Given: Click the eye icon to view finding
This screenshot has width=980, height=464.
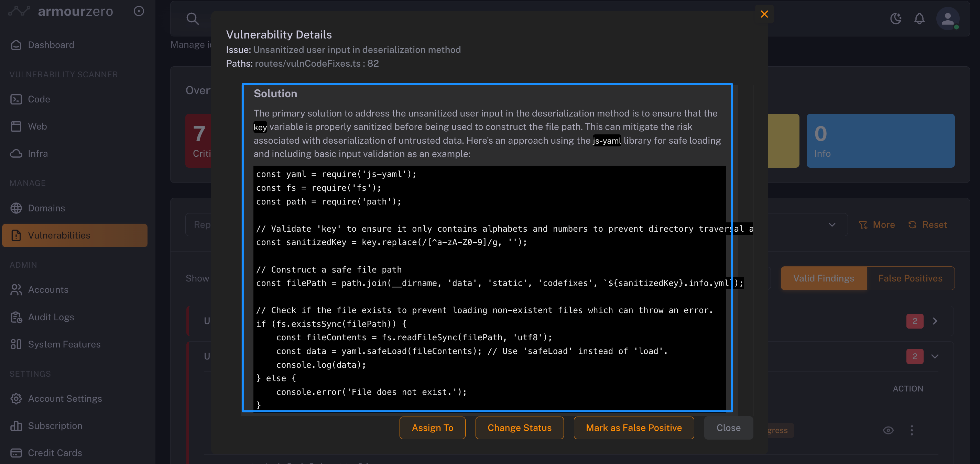Looking at the screenshot, I should click(x=888, y=430).
